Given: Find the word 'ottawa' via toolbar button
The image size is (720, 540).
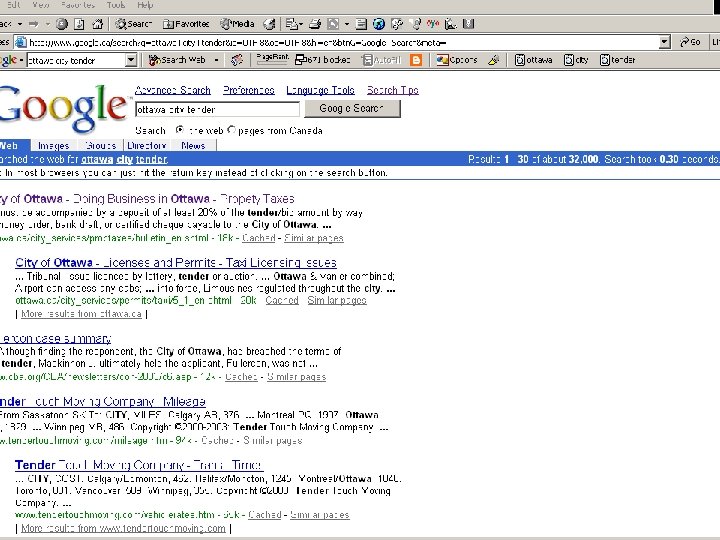Looking at the screenshot, I should (x=534, y=60).
